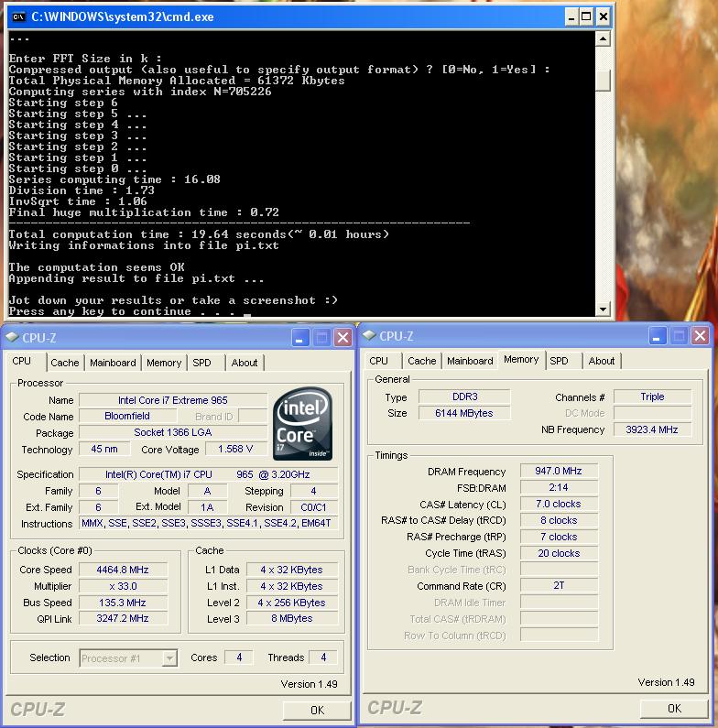Click the Threads count field
Screen dimensions: 718x728
point(323,657)
